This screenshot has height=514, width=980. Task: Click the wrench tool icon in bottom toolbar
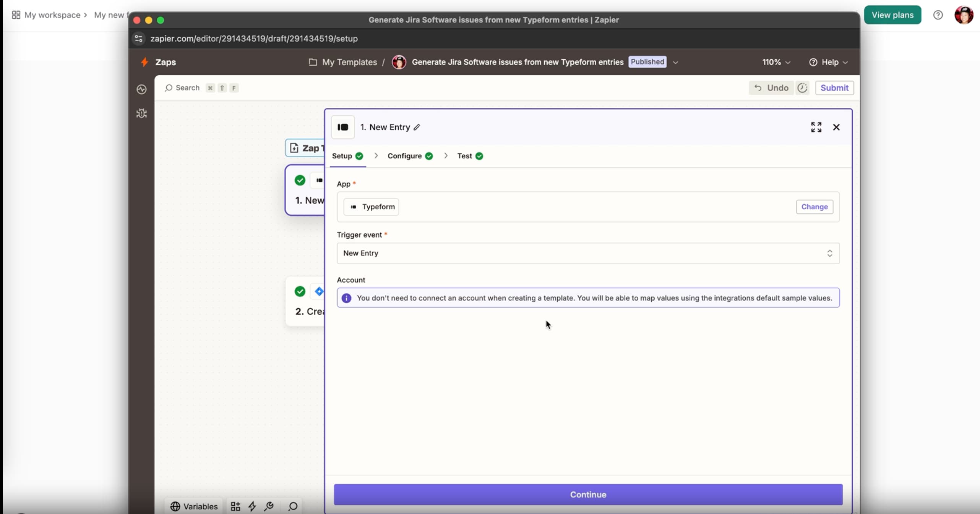[x=269, y=506]
